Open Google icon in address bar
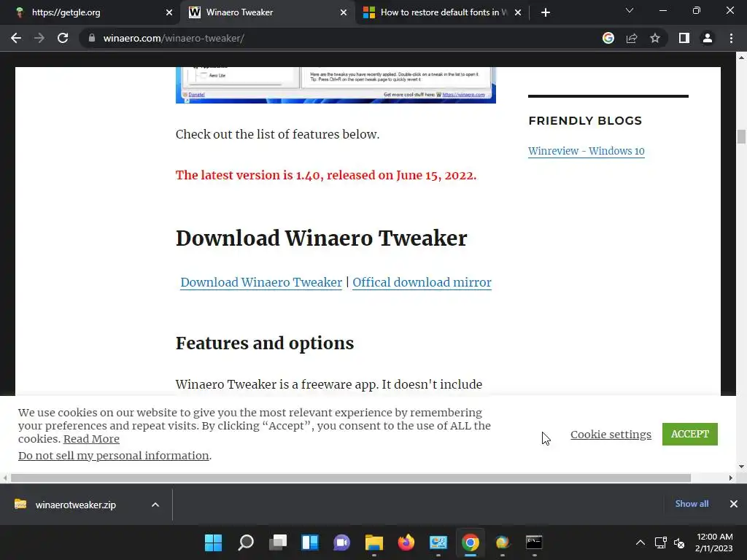This screenshot has width=747, height=560. [608, 38]
